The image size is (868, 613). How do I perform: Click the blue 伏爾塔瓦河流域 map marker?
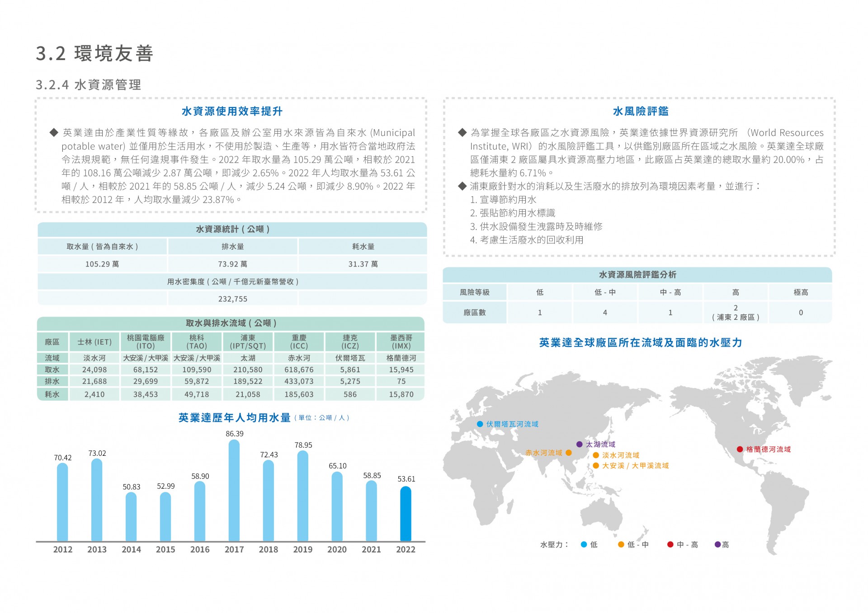click(x=480, y=424)
